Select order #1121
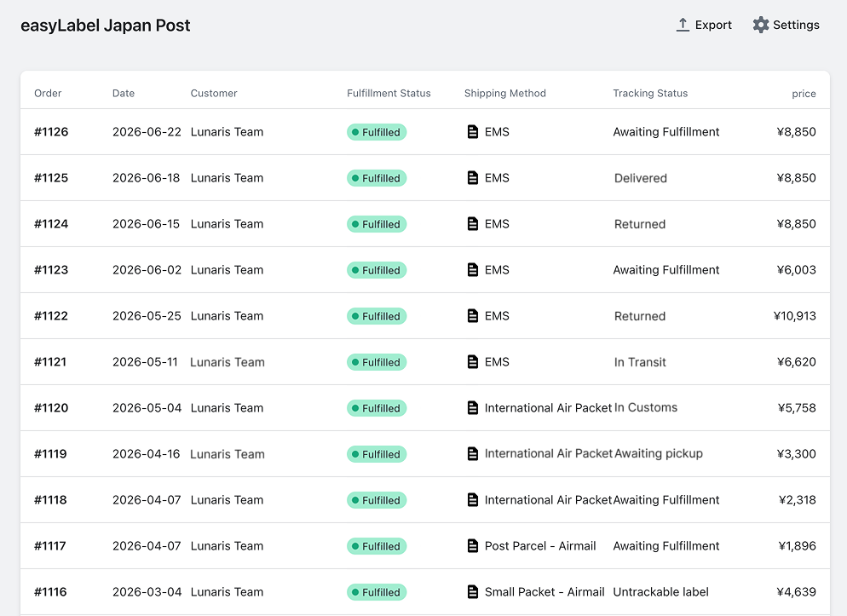This screenshot has width=847, height=616. tap(50, 362)
